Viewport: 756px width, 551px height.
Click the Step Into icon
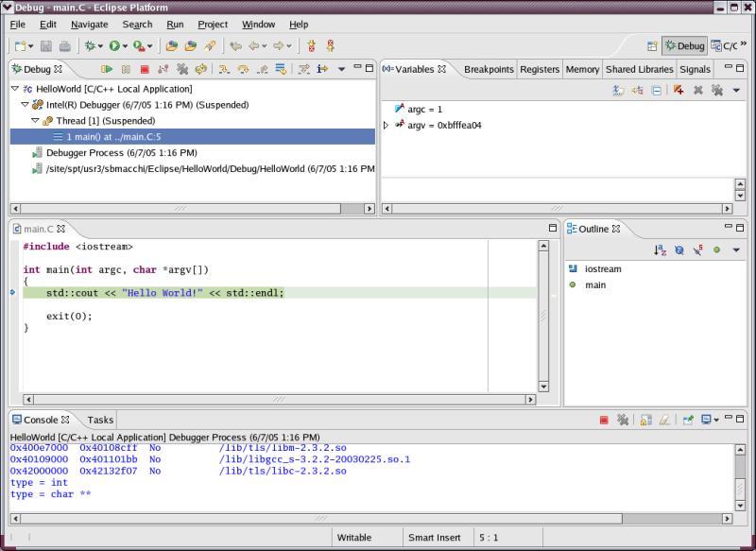pyautogui.click(x=224, y=69)
